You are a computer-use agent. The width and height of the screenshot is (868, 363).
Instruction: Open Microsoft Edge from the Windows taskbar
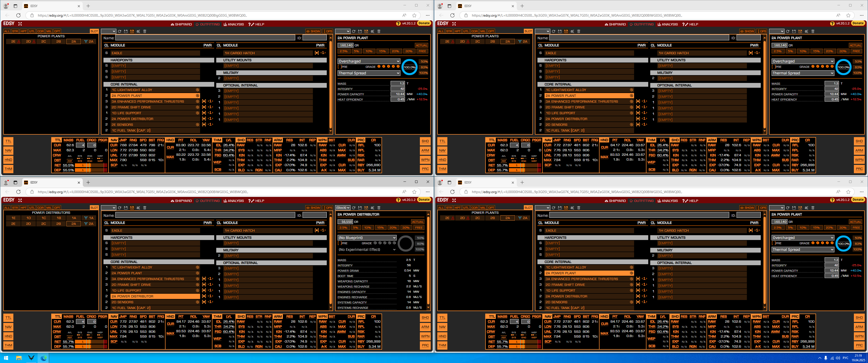coord(43,358)
